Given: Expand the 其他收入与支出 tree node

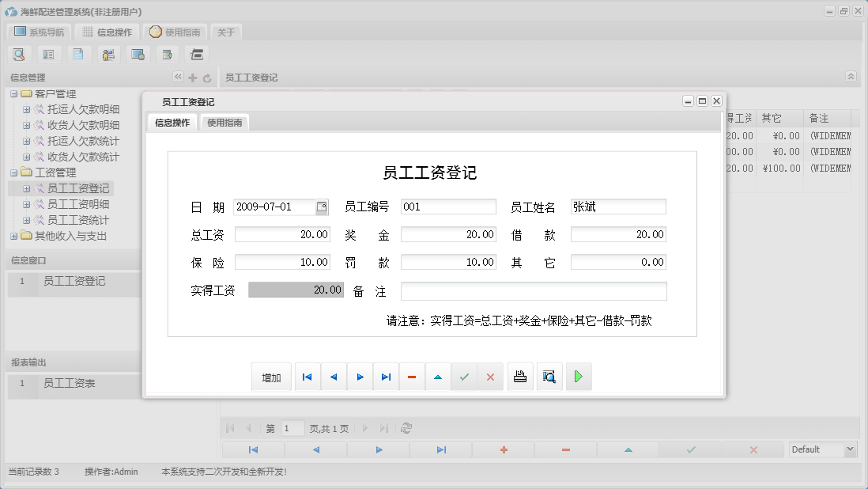Looking at the screenshot, I should click(x=13, y=236).
